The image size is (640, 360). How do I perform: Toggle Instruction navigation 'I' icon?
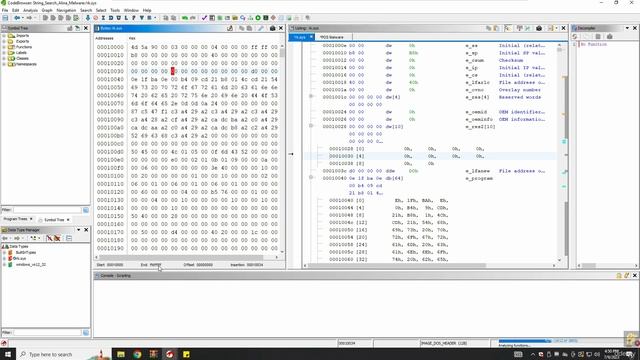(x=103, y=18)
